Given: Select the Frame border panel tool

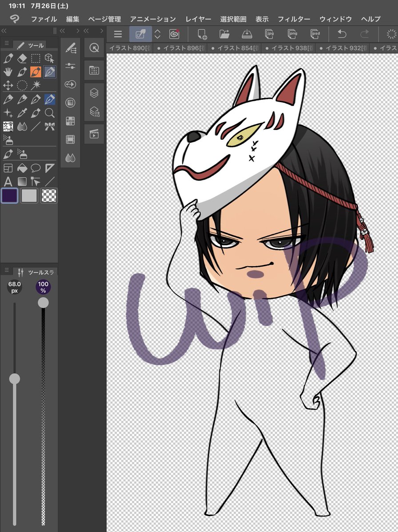Looking at the screenshot, I should [x=8, y=168].
